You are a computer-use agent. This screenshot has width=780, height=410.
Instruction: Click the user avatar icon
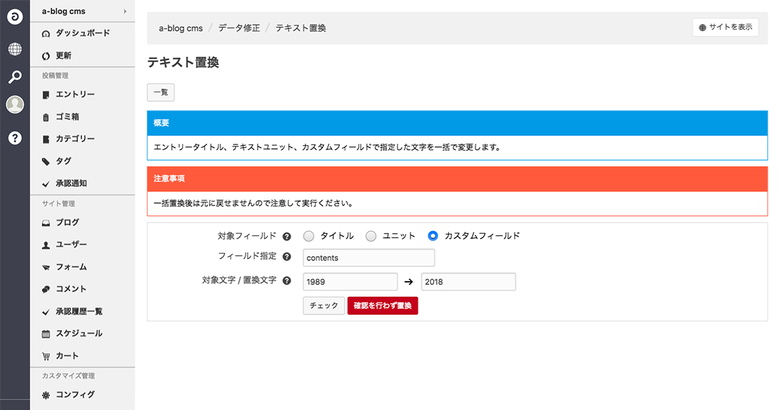(x=15, y=104)
